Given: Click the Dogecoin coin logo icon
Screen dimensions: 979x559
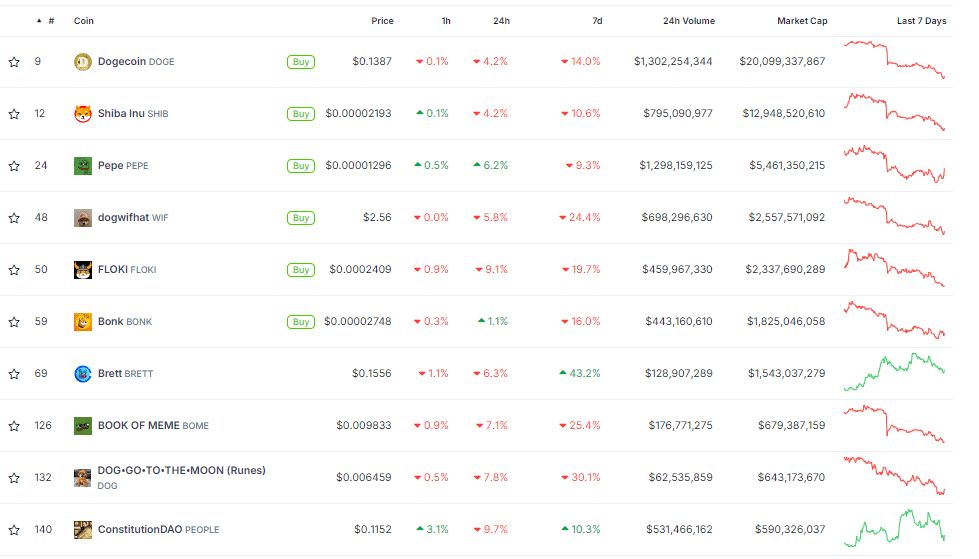Looking at the screenshot, I should tap(83, 62).
